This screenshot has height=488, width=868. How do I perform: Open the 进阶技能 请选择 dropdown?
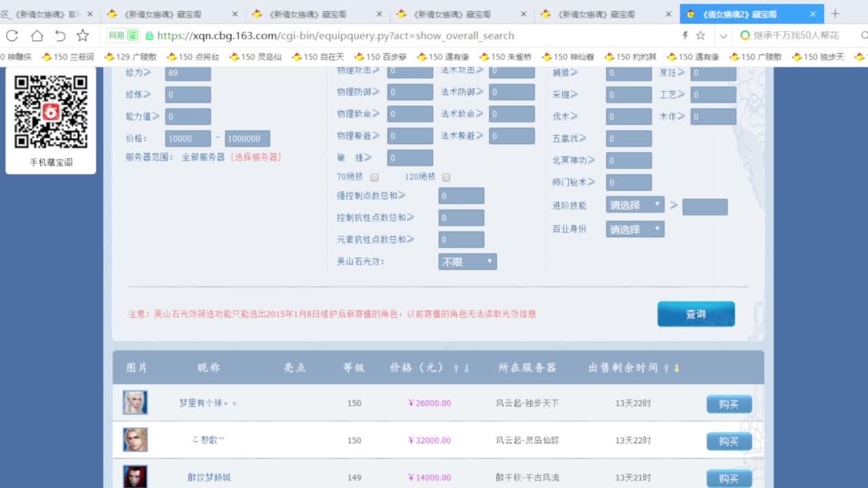(x=634, y=204)
